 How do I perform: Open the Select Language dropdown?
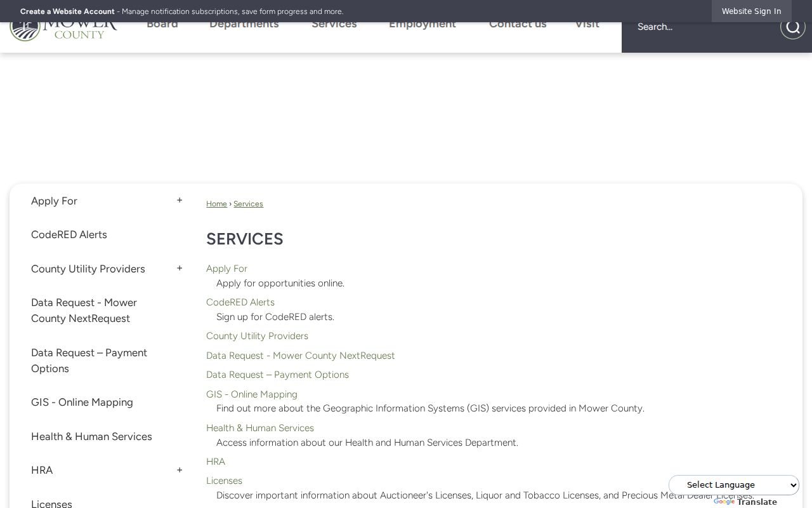[x=734, y=485]
